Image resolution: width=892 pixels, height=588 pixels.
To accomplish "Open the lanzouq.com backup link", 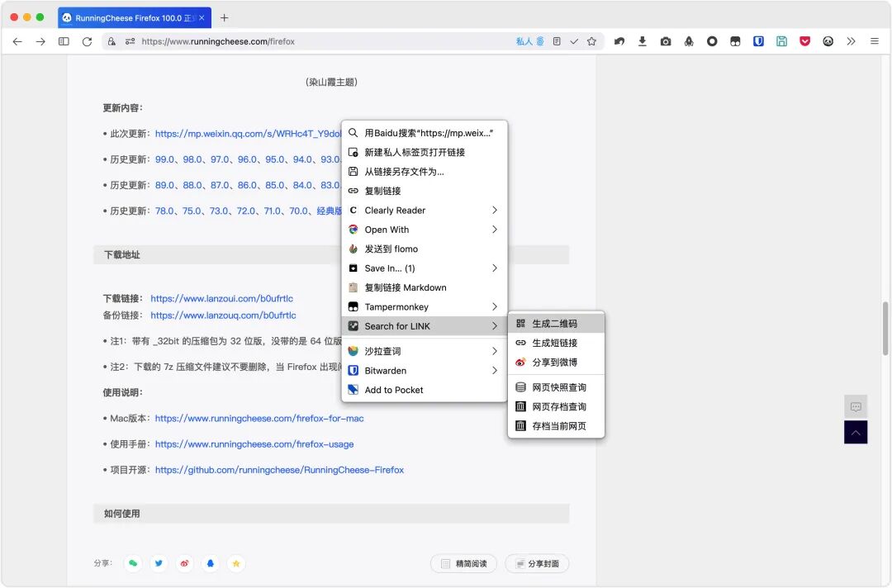I will pos(223,315).
